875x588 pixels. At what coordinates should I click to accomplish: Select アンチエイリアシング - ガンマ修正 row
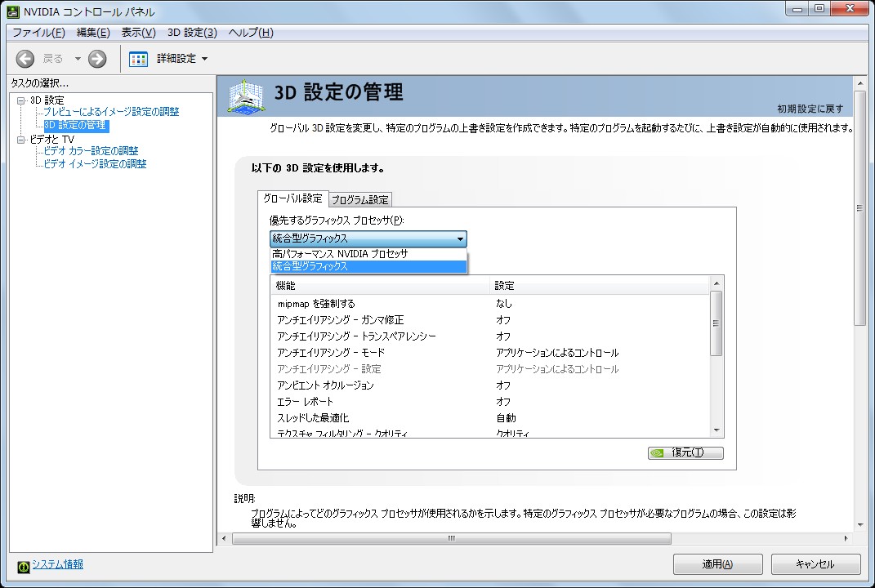(489, 319)
